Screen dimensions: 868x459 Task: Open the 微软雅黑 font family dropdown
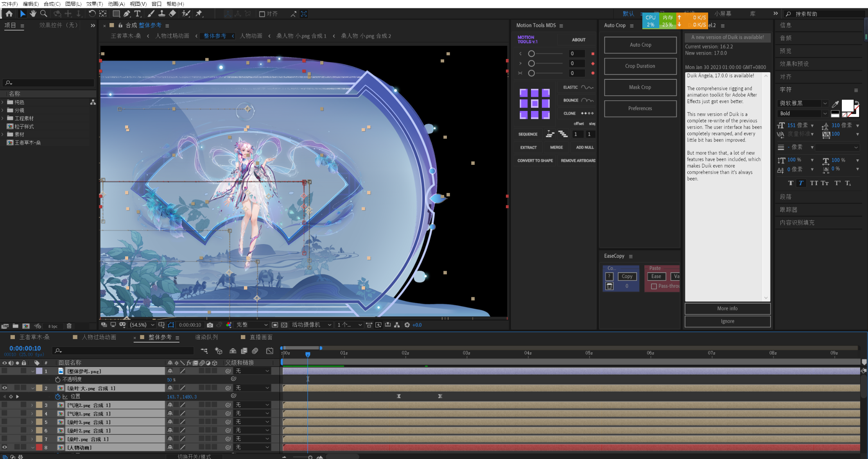point(803,103)
